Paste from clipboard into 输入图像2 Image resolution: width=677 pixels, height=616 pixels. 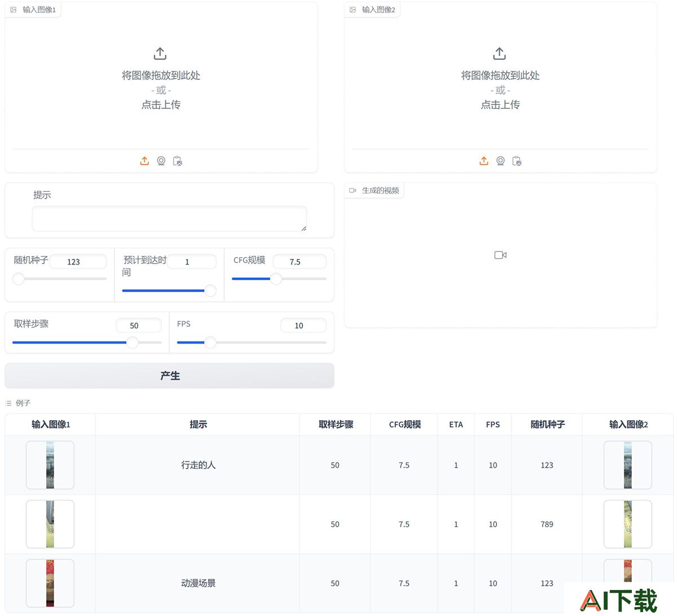click(x=517, y=161)
